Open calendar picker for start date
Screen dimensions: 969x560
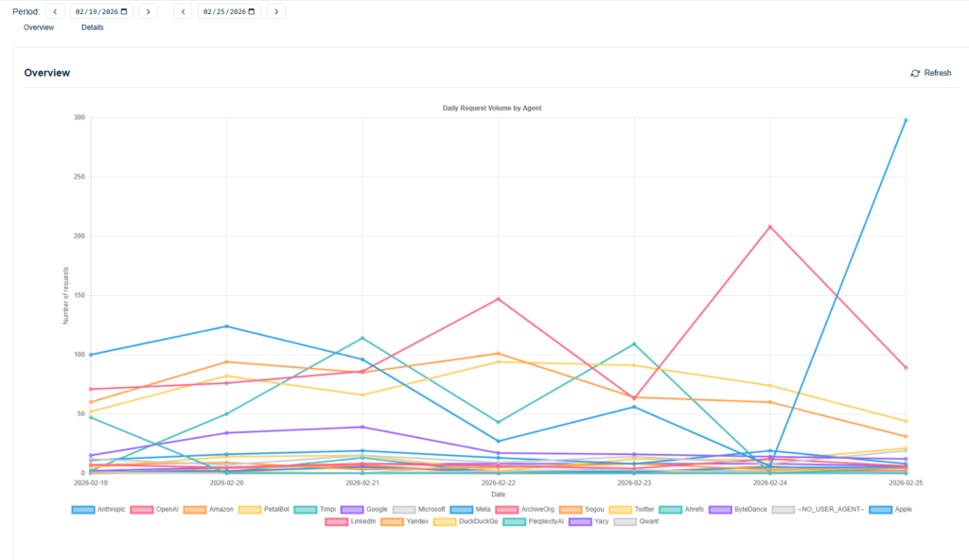pyautogui.click(x=124, y=11)
